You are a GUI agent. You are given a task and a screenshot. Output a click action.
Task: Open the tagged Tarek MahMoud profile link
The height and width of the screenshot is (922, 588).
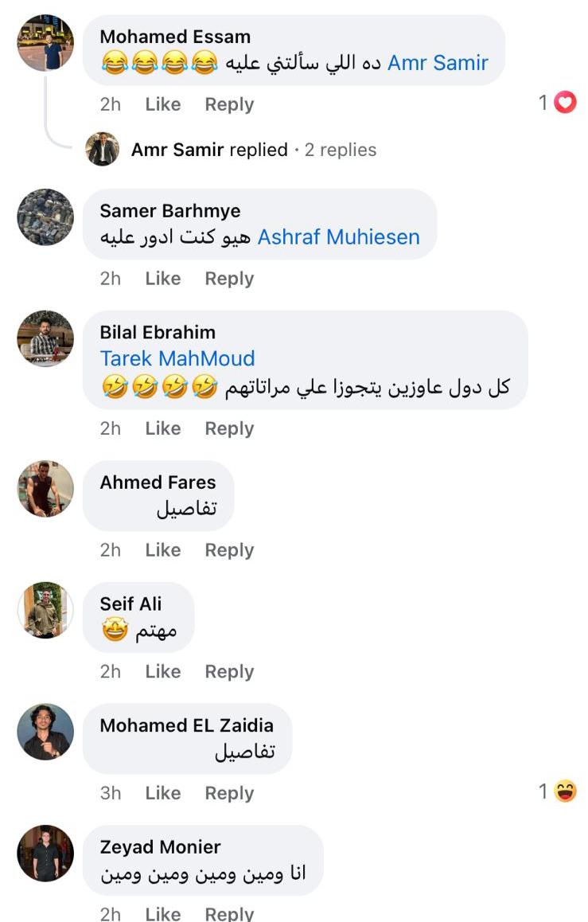pyautogui.click(x=177, y=358)
